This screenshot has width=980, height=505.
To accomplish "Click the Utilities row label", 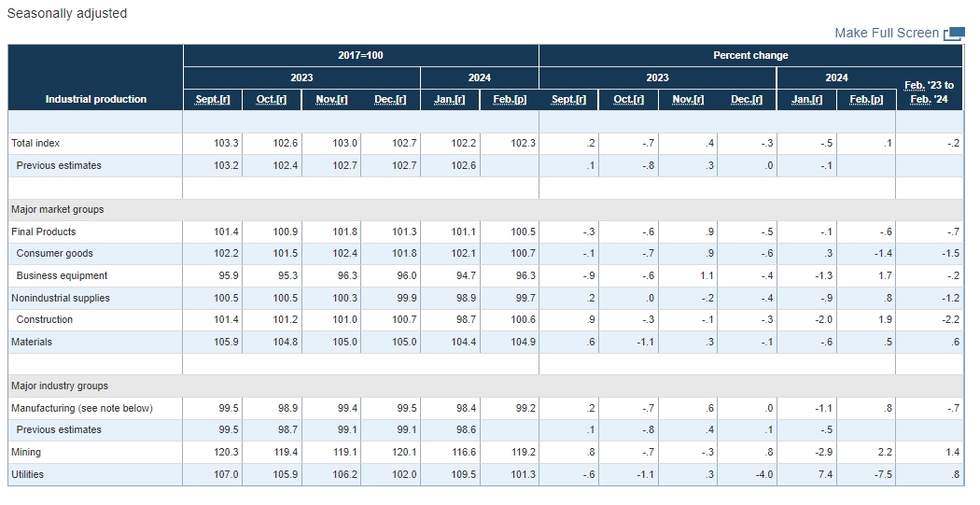I will click(28, 474).
